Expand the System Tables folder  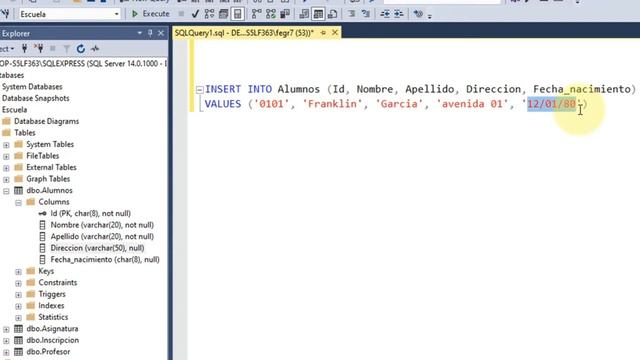[6, 144]
